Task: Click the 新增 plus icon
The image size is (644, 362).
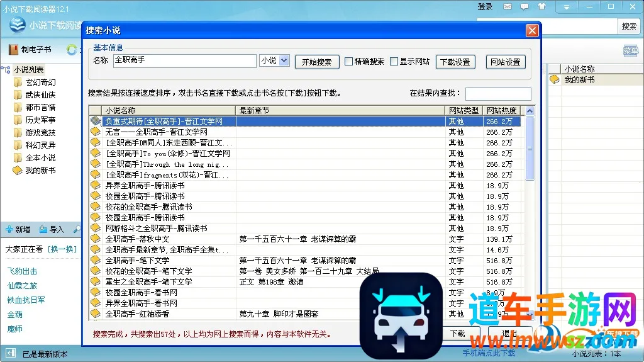Action: (9, 230)
